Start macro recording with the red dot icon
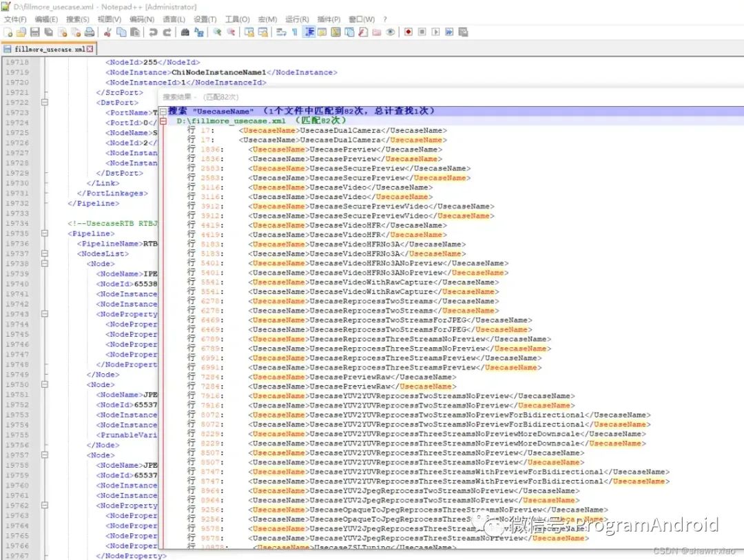 tap(409, 32)
